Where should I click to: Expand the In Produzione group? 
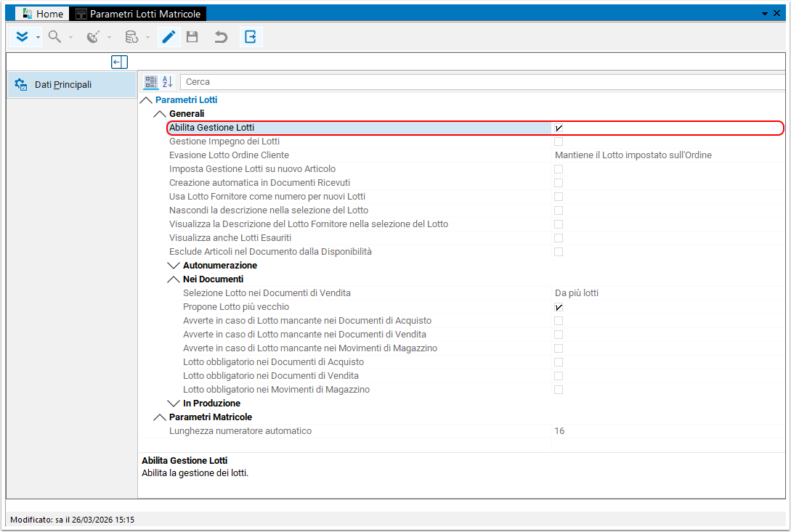pos(174,404)
